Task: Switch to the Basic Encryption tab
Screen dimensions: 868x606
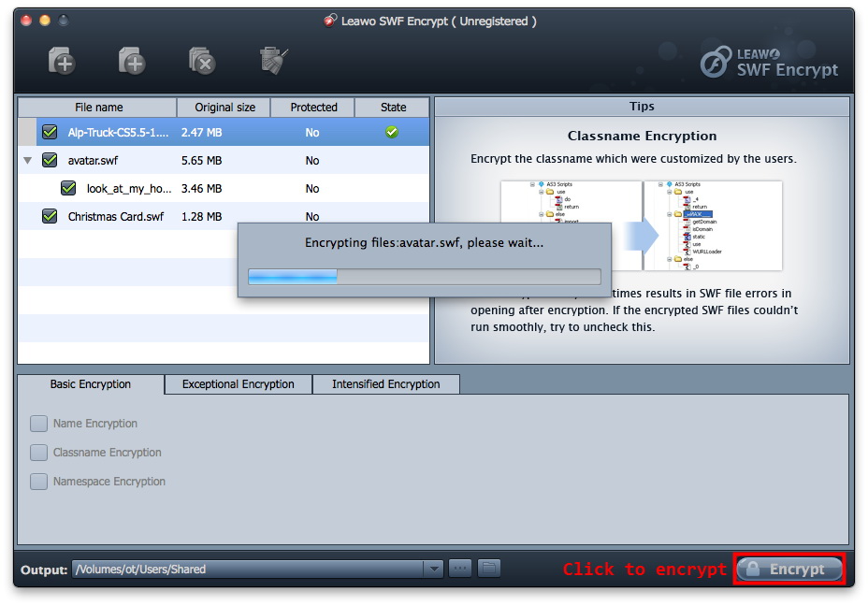Action: tap(91, 384)
